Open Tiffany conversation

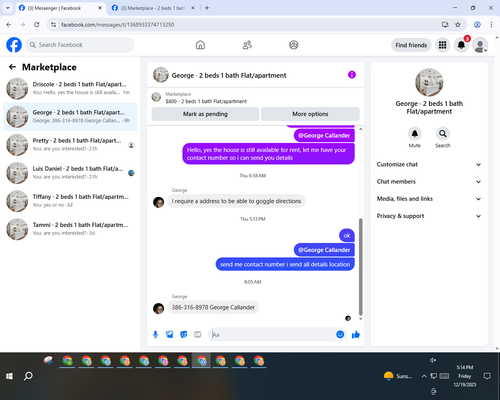pyautogui.click(x=70, y=201)
